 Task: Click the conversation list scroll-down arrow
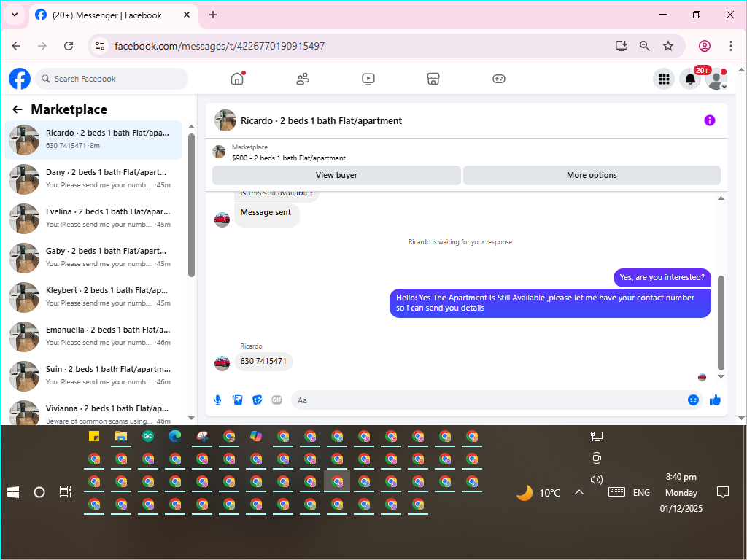192,418
